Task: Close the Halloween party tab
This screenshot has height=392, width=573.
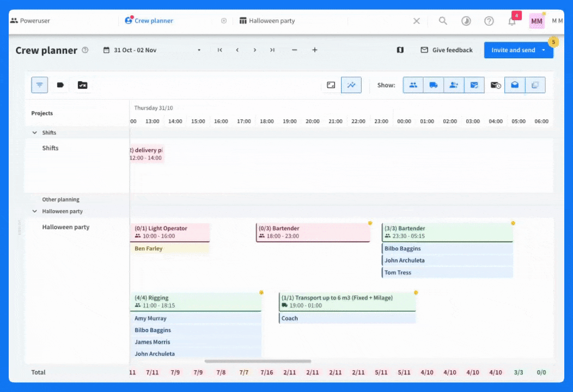Action: pyautogui.click(x=417, y=21)
